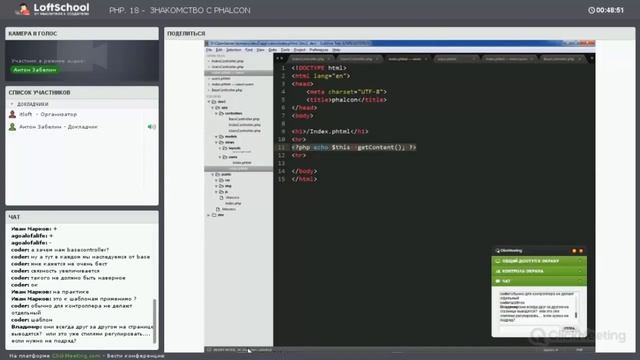Click the LoftSchool logo
The image size is (640, 360).
click(53, 9)
